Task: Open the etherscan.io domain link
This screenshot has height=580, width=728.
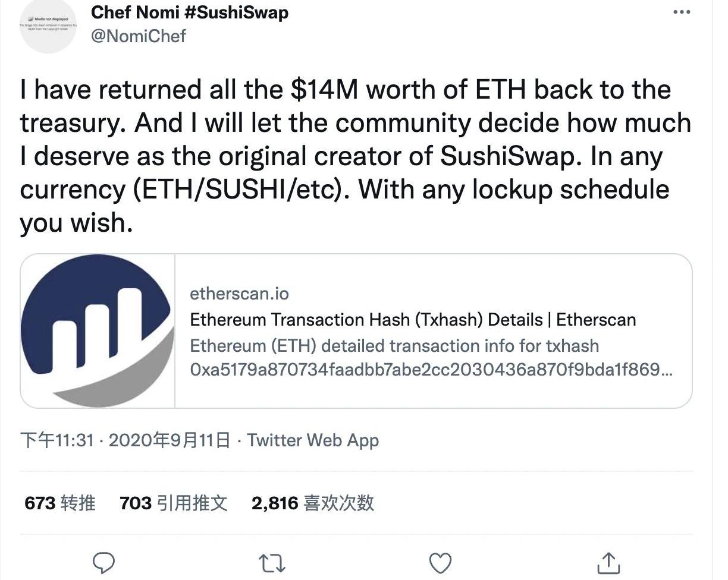Action: click(239, 294)
